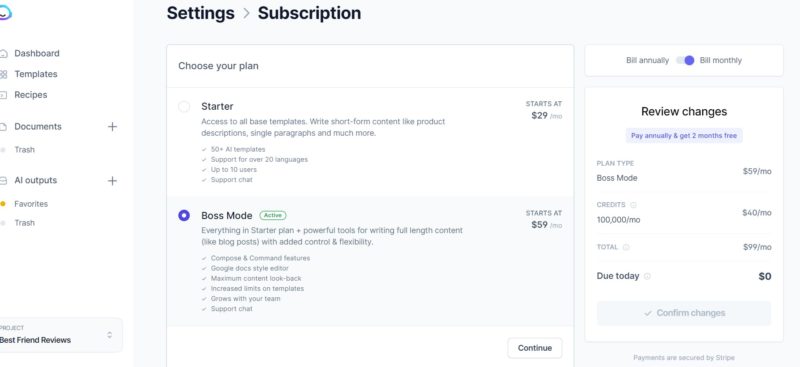Select the Starter plan radio button

click(184, 107)
